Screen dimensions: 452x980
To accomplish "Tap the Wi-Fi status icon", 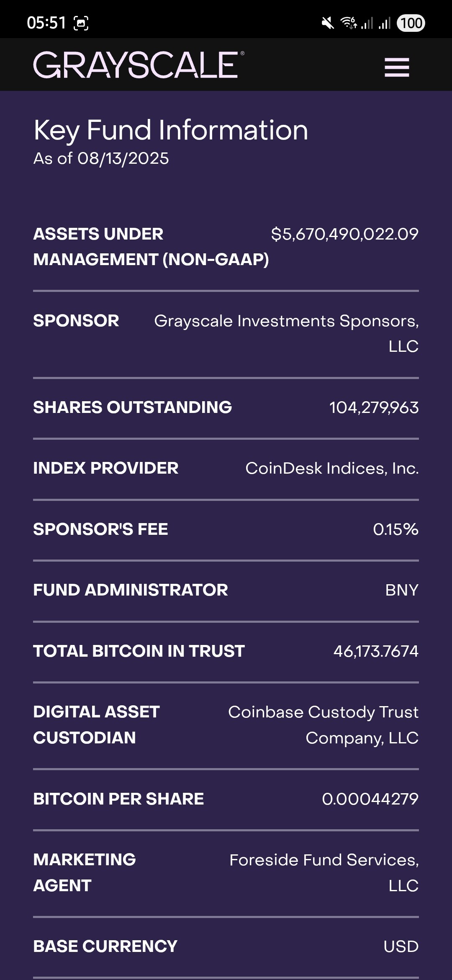I will tap(348, 23).
